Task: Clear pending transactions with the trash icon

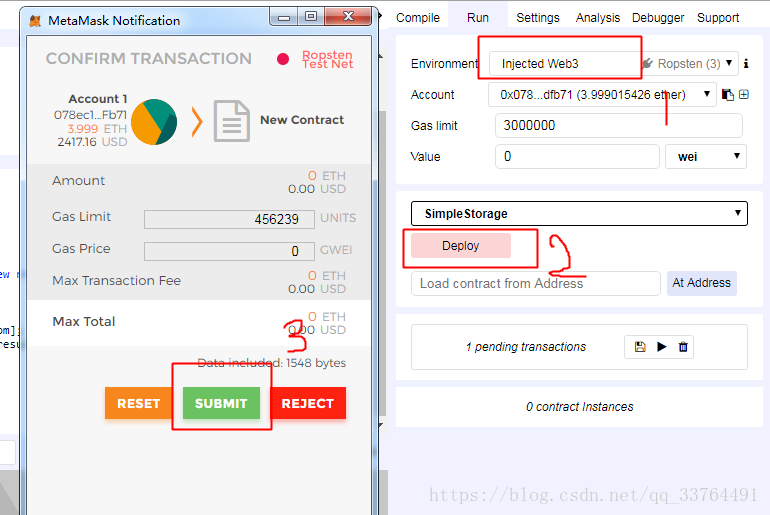Action: tap(683, 347)
